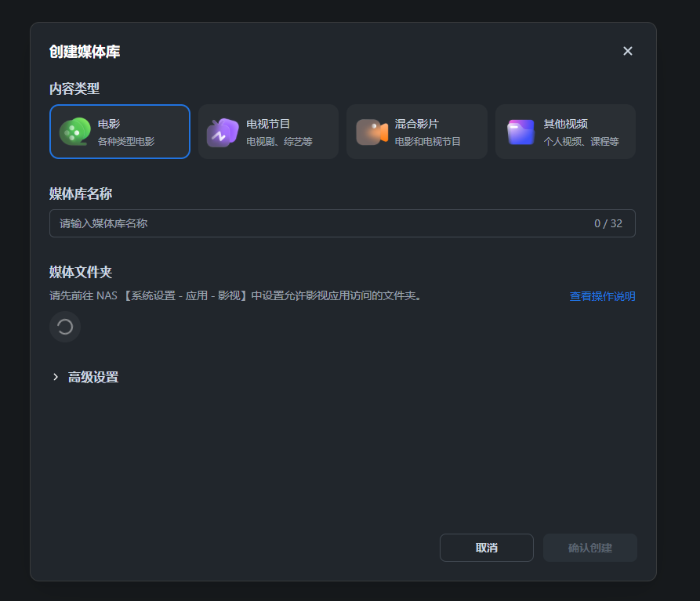Click the 内容类型 heading
700x601 pixels.
click(x=74, y=89)
